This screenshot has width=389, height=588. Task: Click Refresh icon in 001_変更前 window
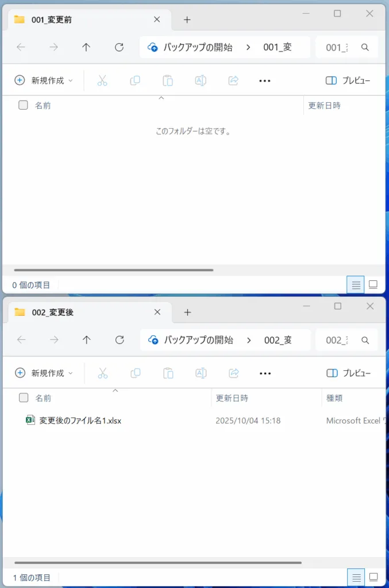coord(119,48)
